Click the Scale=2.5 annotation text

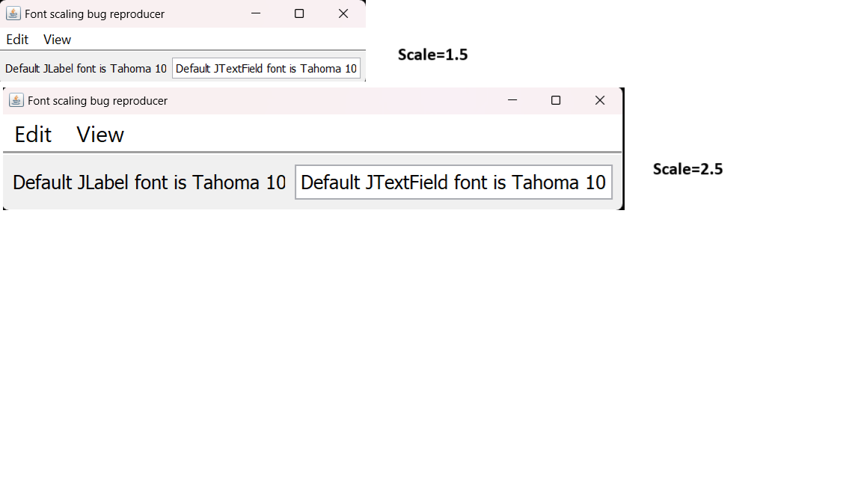pos(687,169)
